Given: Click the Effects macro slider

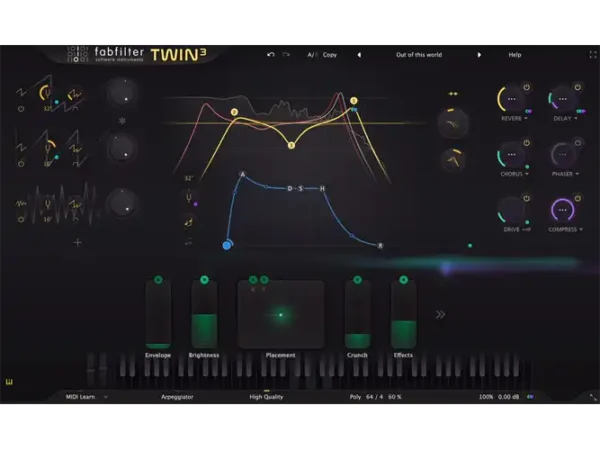Looking at the screenshot, I should (x=403, y=315).
